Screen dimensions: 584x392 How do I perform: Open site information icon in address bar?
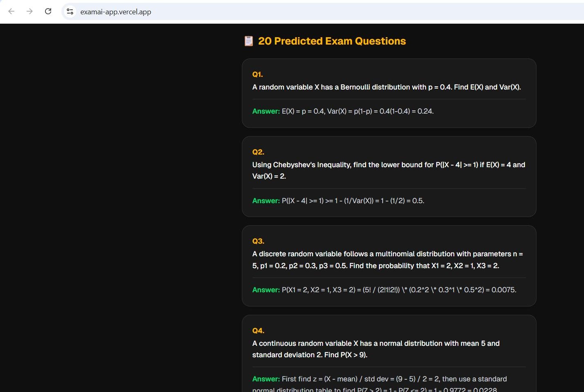pos(70,11)
